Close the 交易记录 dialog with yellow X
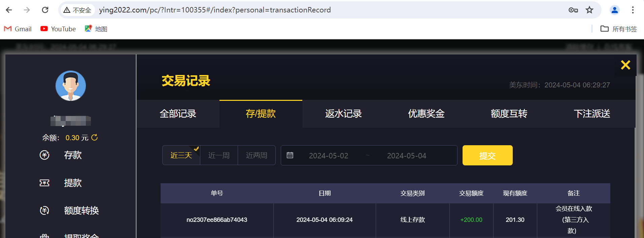The image size is (644, 238). tap(625, 65)
